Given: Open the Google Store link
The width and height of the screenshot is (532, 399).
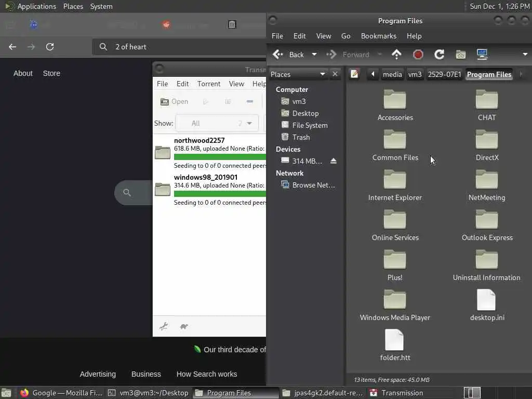Looking at the screenshot, I should [x=51, y=73].
